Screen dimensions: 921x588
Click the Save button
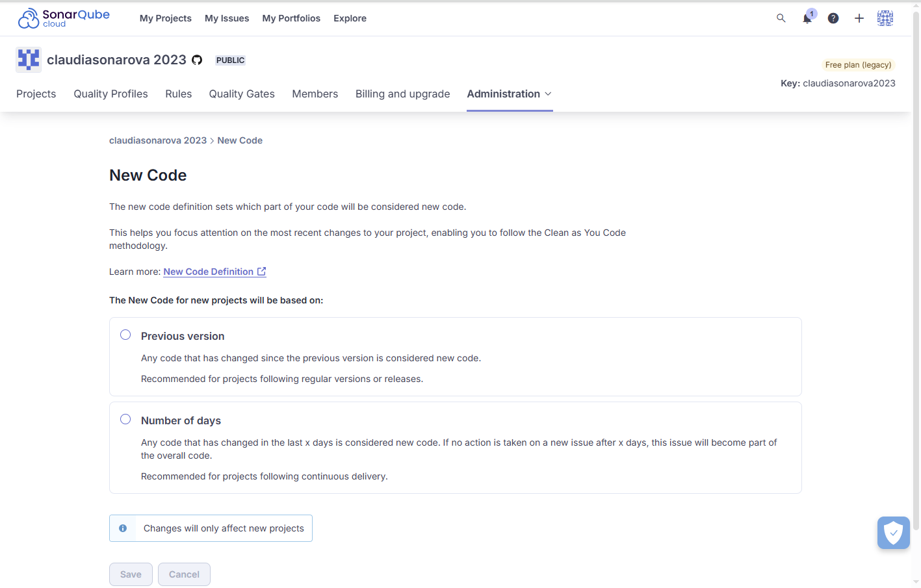pos(131,574)
